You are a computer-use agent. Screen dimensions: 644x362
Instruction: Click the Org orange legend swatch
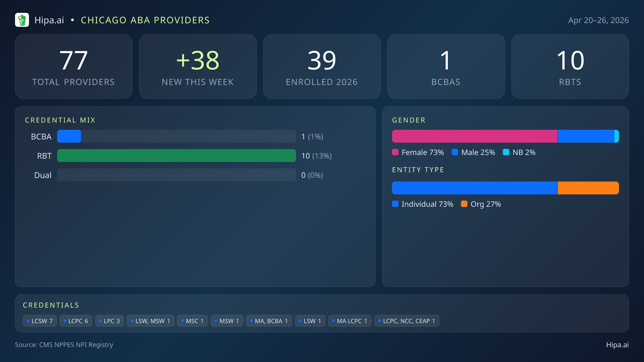pos(464,204)
